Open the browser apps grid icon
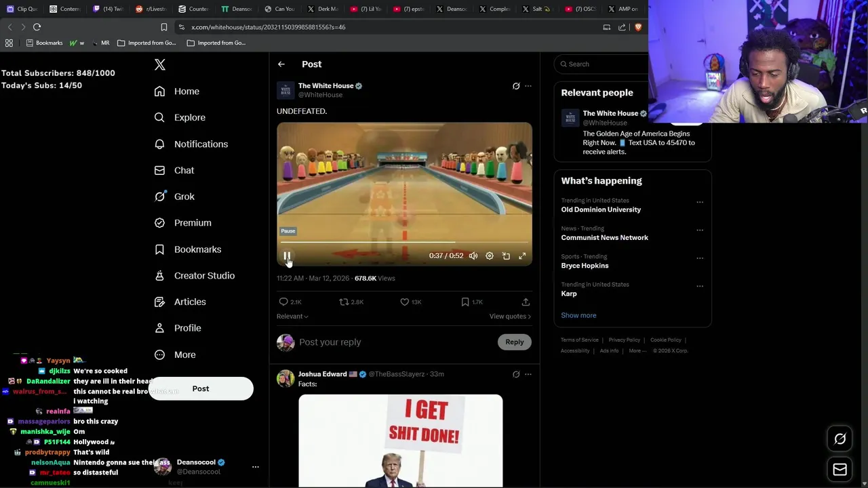 coord(9,43)
